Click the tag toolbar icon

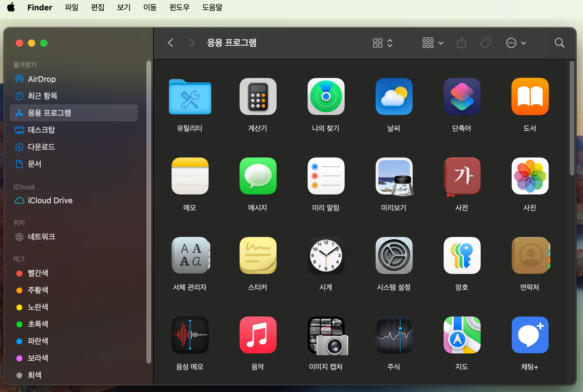pyautogui.click(x=486, y=43)
